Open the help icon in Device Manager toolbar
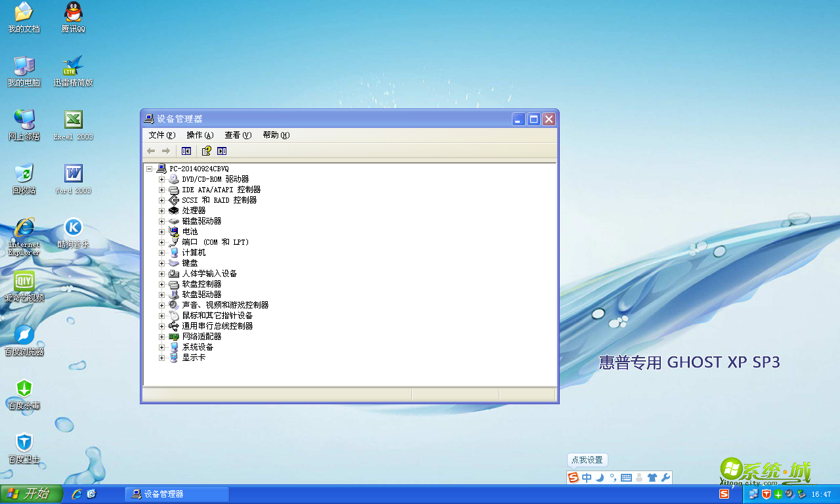The image size is (840, 504). tap(205, 150)
